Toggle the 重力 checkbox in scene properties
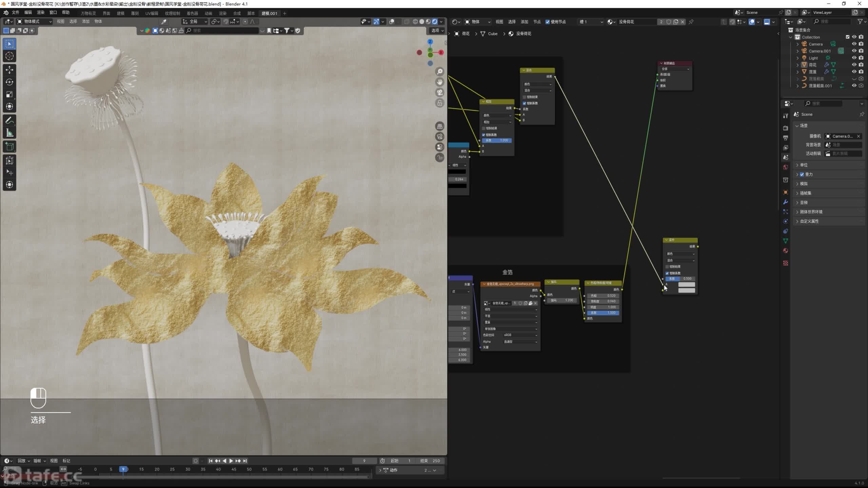This screenshot has width=868, height=488. [802, 174]
